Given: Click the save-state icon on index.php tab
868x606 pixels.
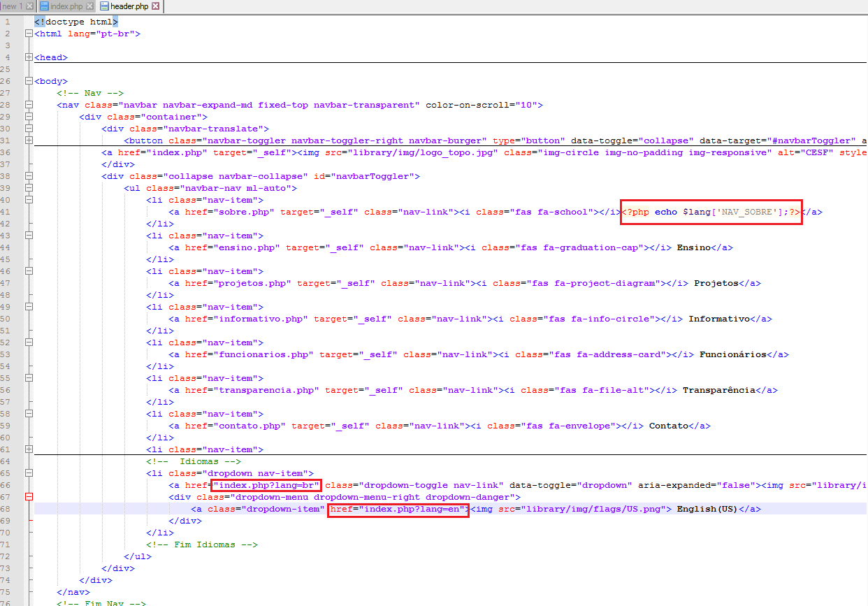Looking at the screenshot, I should coord(44,6).
